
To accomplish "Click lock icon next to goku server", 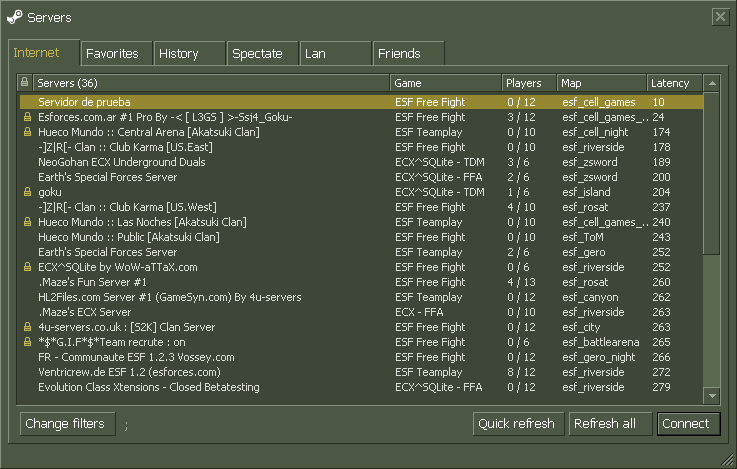I will 28,192.
